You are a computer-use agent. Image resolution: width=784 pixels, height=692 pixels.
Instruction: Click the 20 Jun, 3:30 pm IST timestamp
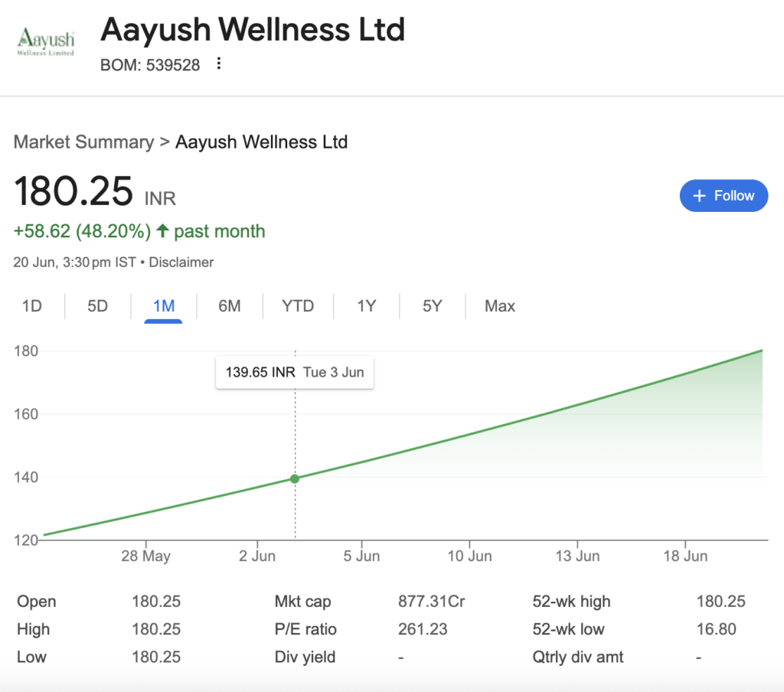click(74, 263)
